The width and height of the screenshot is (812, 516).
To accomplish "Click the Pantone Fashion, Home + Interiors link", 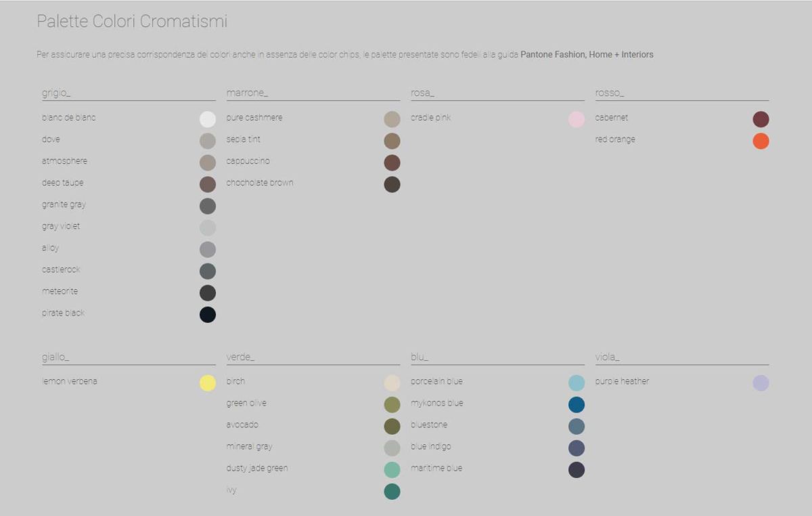I will pos(587,55).
